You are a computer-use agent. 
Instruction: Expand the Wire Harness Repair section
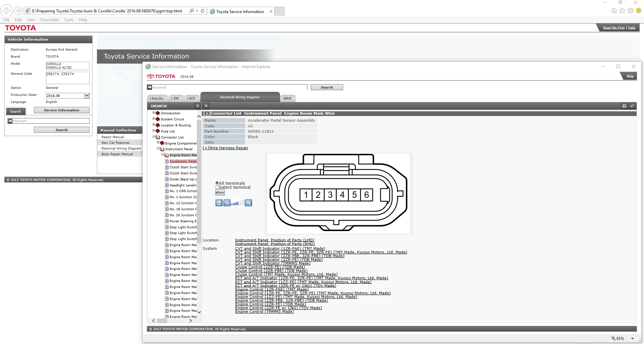(225, 148)
